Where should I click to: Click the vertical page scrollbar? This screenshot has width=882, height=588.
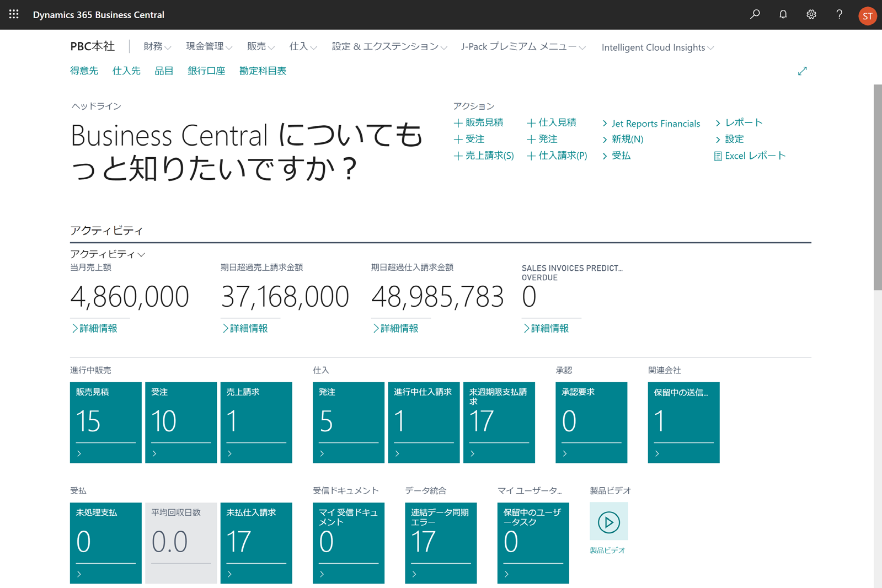(x=878, y=188)
